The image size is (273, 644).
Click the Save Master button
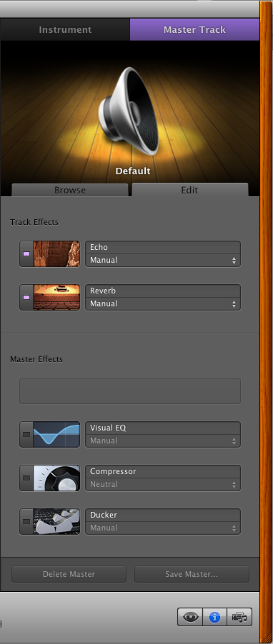[192, 574]
